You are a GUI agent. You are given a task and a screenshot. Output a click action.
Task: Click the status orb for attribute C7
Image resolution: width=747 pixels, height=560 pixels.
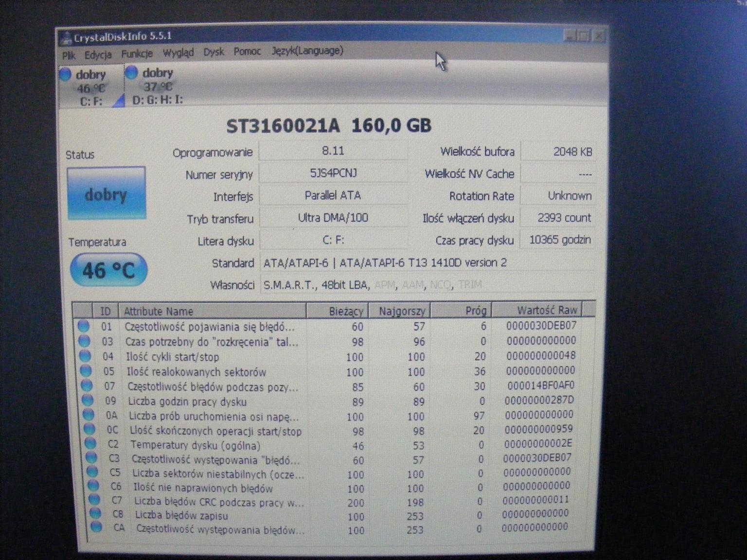click(95, 500)
